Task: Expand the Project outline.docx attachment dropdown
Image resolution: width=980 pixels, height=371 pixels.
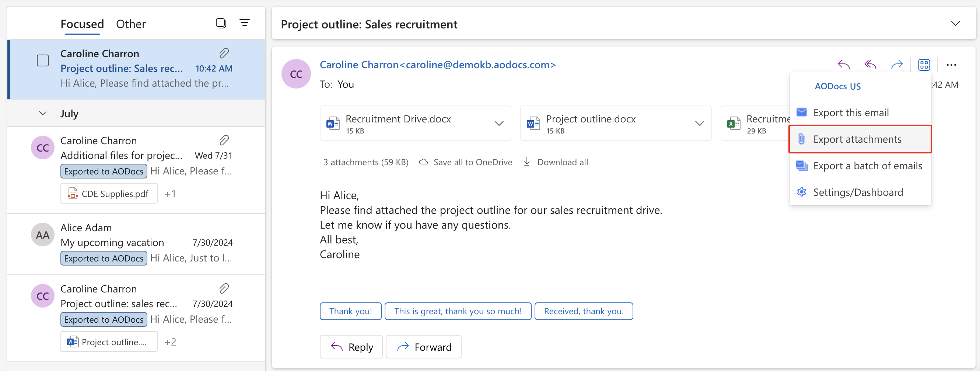Action: coord(699,124)
